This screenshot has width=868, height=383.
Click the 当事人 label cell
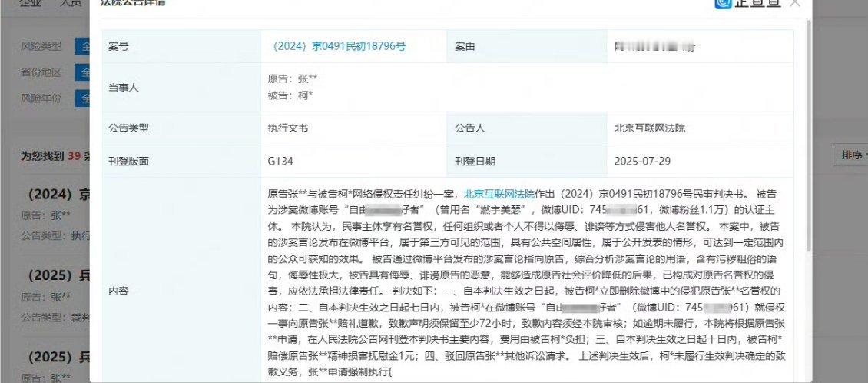(x=181, y=87)
